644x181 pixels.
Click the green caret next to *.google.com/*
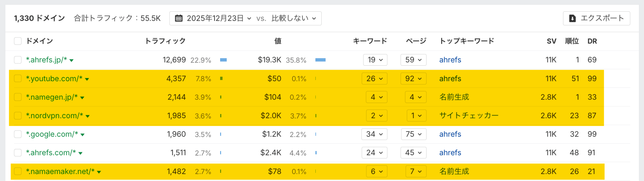coord(83,135)
